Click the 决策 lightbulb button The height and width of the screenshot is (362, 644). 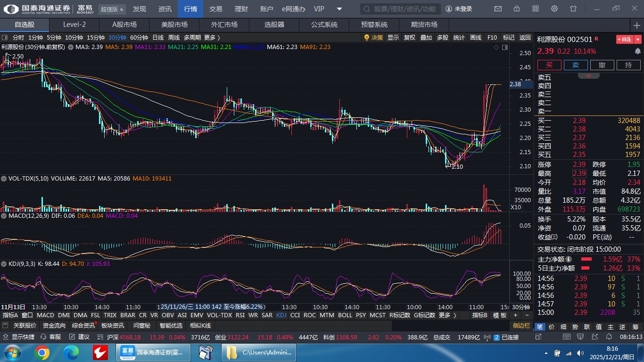tap(373, 37)
